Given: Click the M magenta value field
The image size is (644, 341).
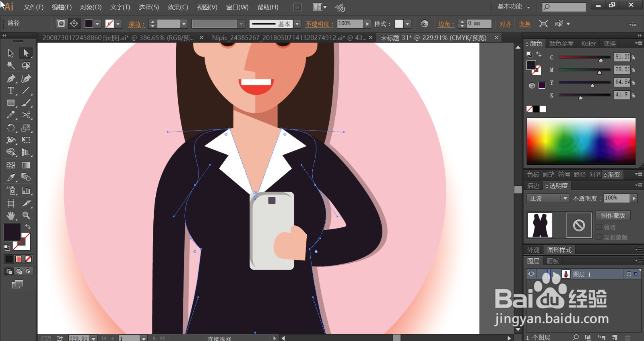Looking at the screenshot, I should pos(622,69).
